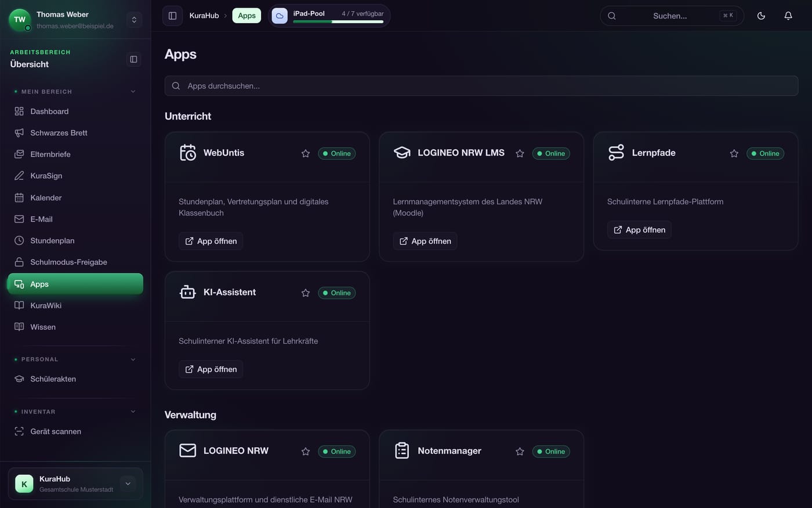Open notifications with the bell icon
This screenshot has width=812, height=508.
pos(788,16)
